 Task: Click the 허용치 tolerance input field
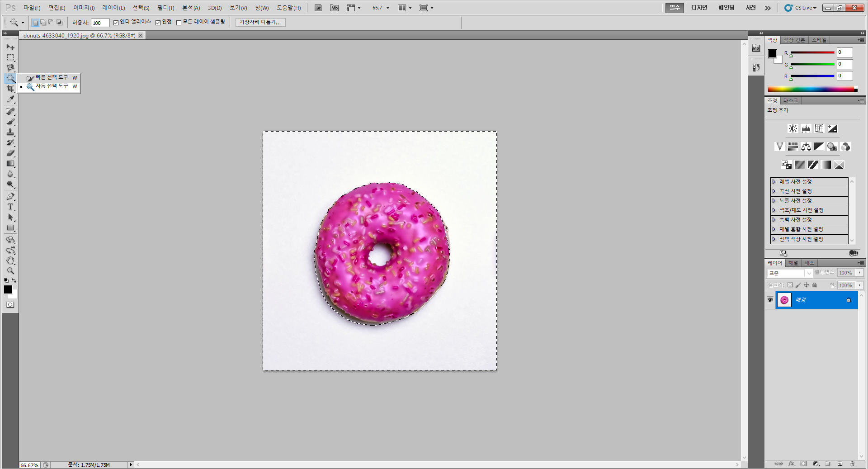click(x=100, y=23)
